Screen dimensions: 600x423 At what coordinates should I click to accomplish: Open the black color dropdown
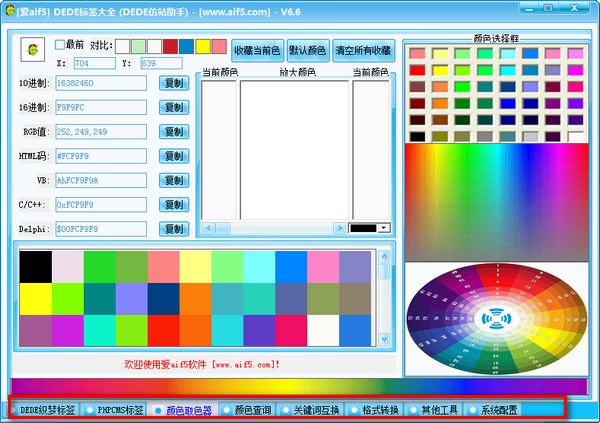coord(384,228)
